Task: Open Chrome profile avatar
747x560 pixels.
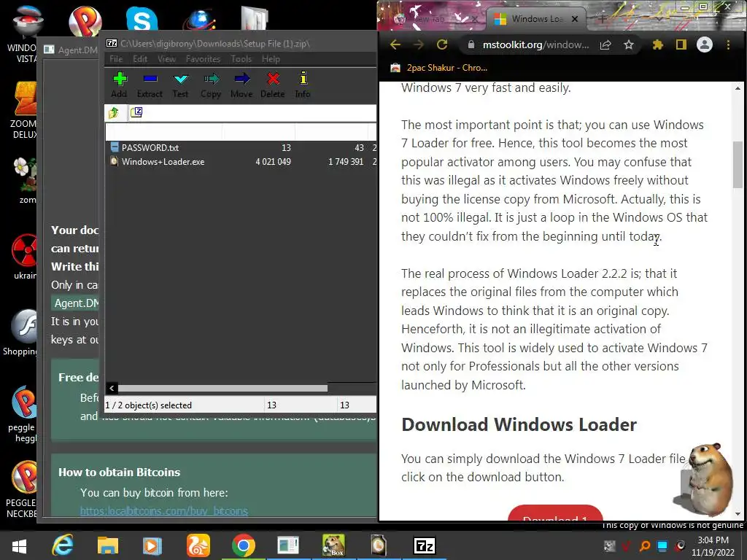Action: click(705, 44)
